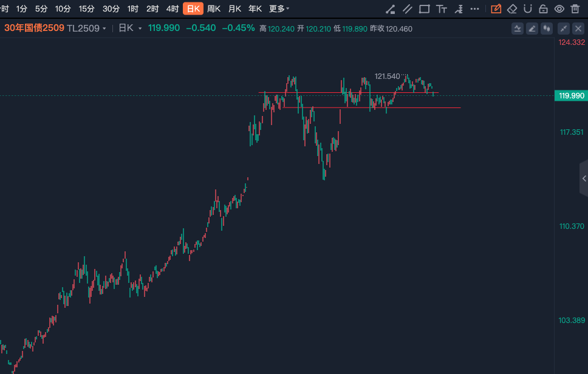
Task: Select the text annotation tool
Action: pyautogui.click(x=442, y=9)
